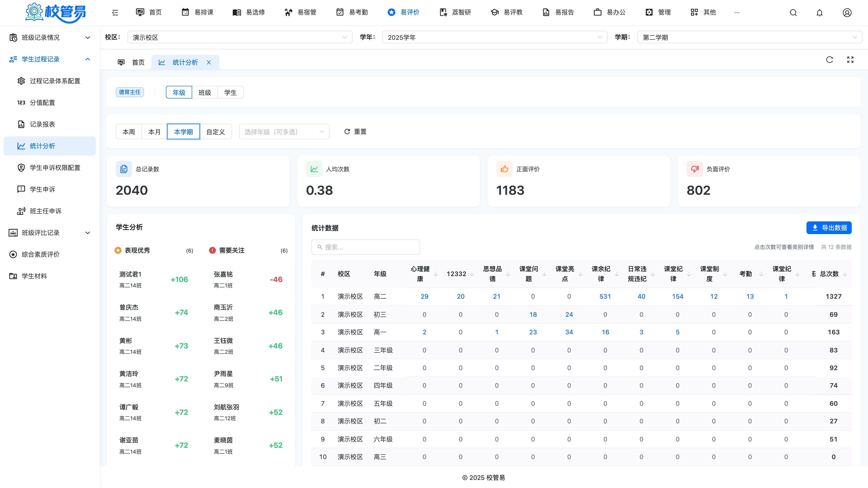Viewport: 868px width, 488px height.
Task: Select student 测试君1 in 表现优秀 list
Action: click(154, 279)
